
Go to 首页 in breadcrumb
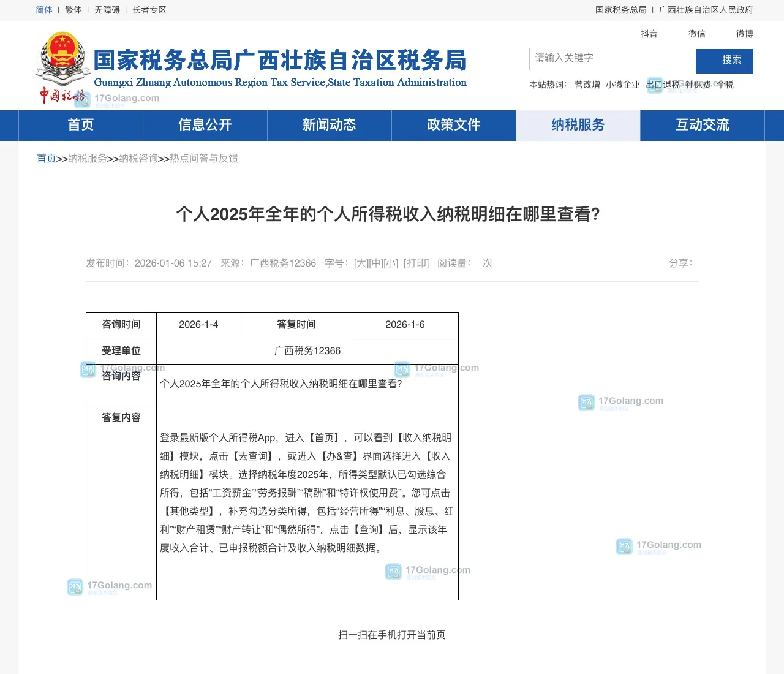tap(47, 158)
